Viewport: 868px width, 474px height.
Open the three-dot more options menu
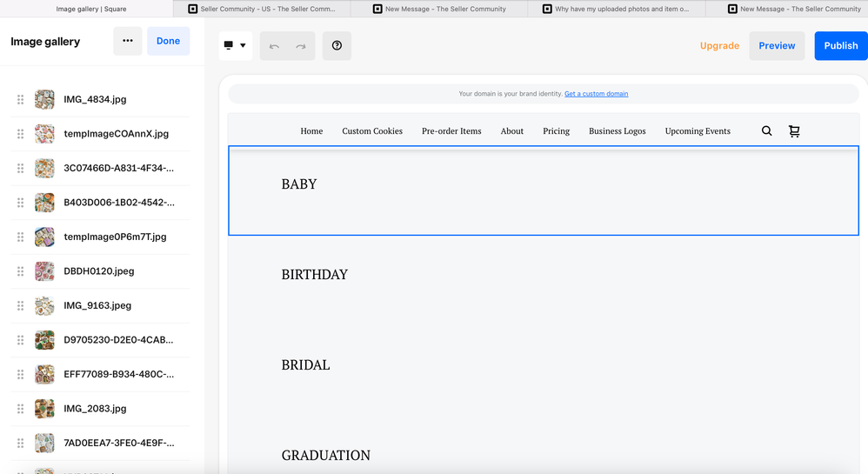128,41
